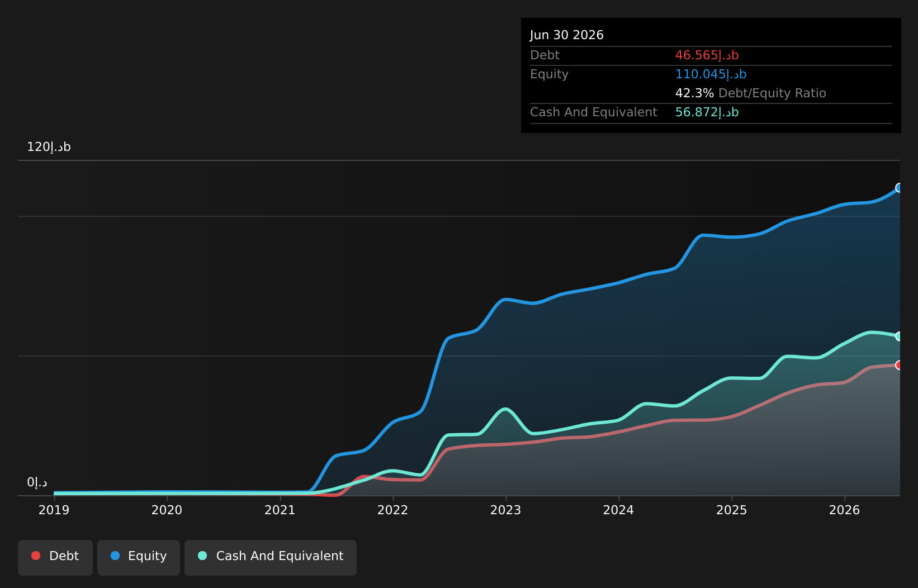Viewport: 918px width, 588px height.
Task: Click the Debt value 46.565 in tooltip
Action: coord(707,55)
